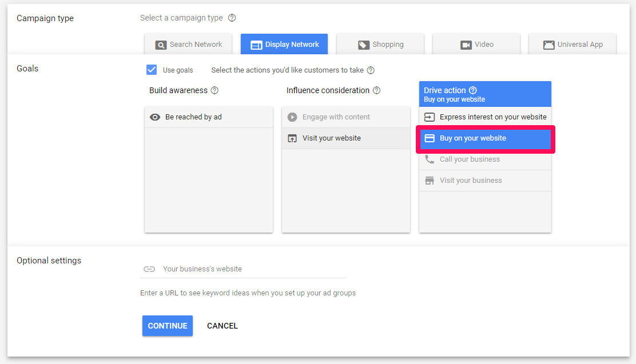
Task: Click the eye icon for Be reached by ad
Action: pos(155,117)
